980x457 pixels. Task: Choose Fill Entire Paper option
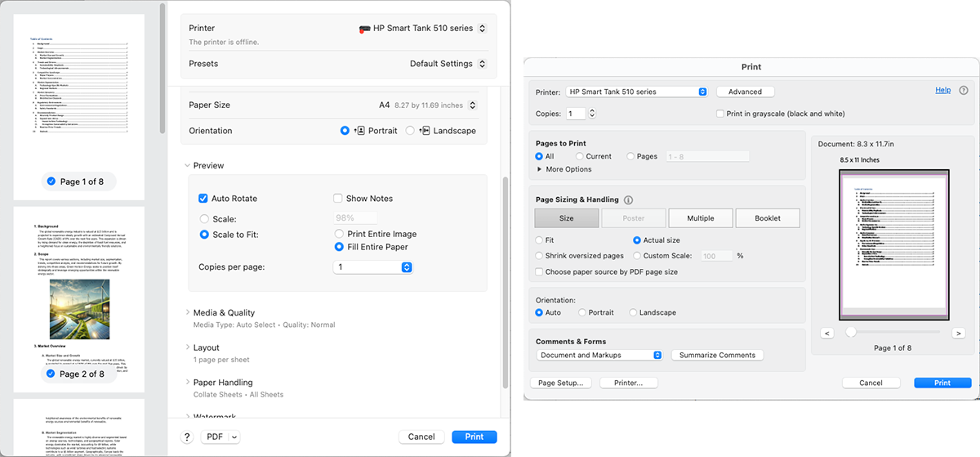click(339, 247)
